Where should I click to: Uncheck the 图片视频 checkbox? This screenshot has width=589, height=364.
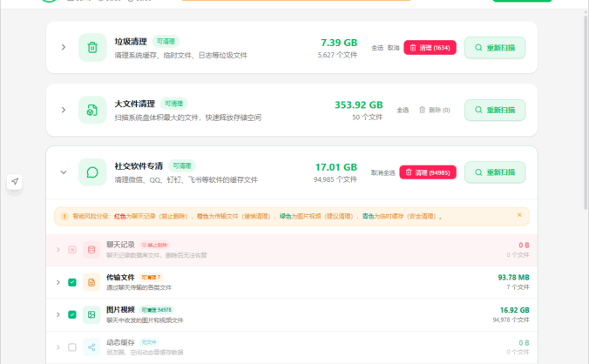[72, 314]
